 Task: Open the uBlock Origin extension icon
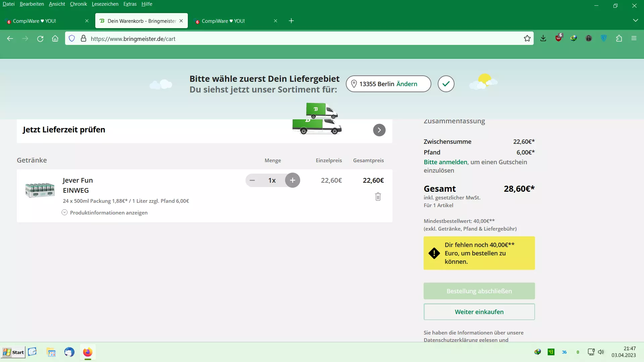(x=558, y=38)
